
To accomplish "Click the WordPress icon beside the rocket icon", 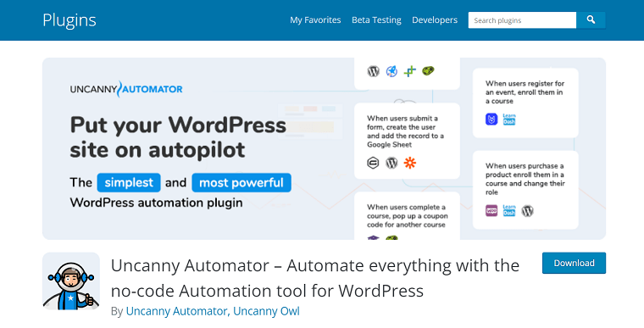I will coord(374,71).
